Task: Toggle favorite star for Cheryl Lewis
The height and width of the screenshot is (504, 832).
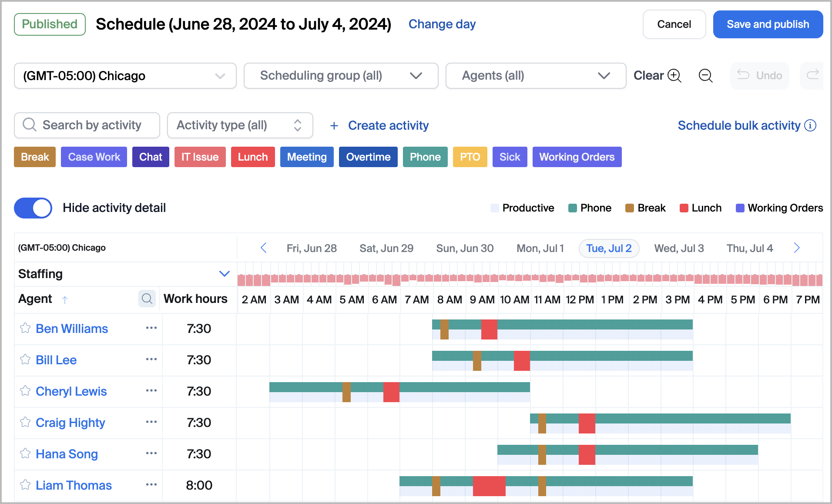Action: point(25,391)
